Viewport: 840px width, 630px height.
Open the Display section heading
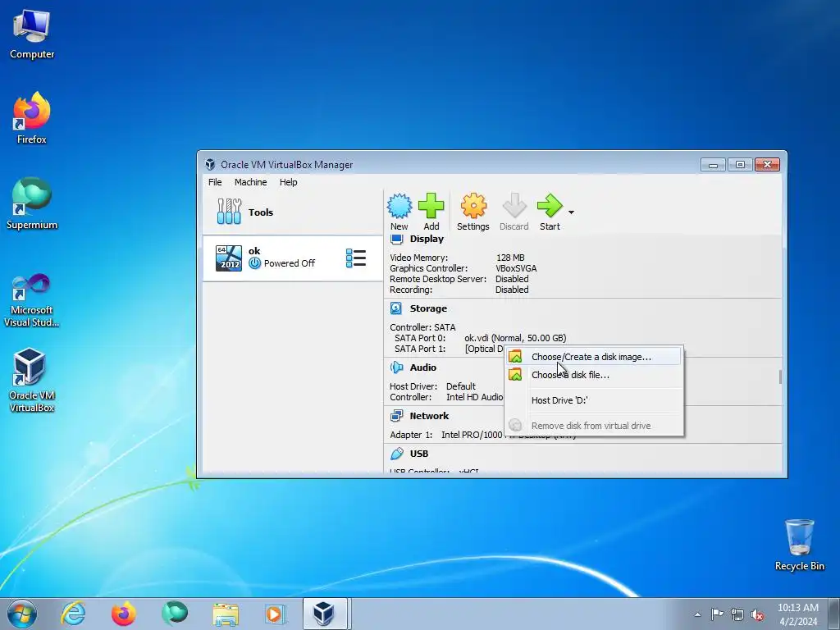(427, 239)
